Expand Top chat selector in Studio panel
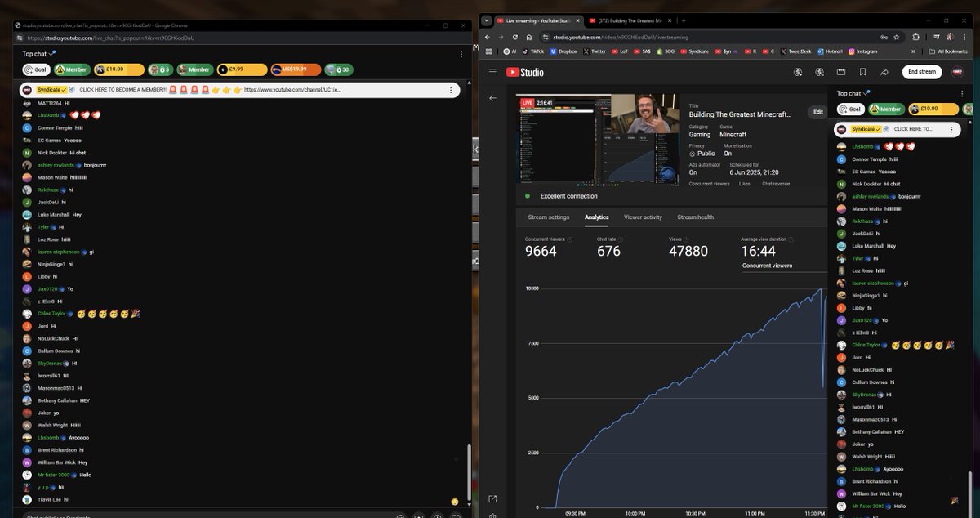 point(855,93)
